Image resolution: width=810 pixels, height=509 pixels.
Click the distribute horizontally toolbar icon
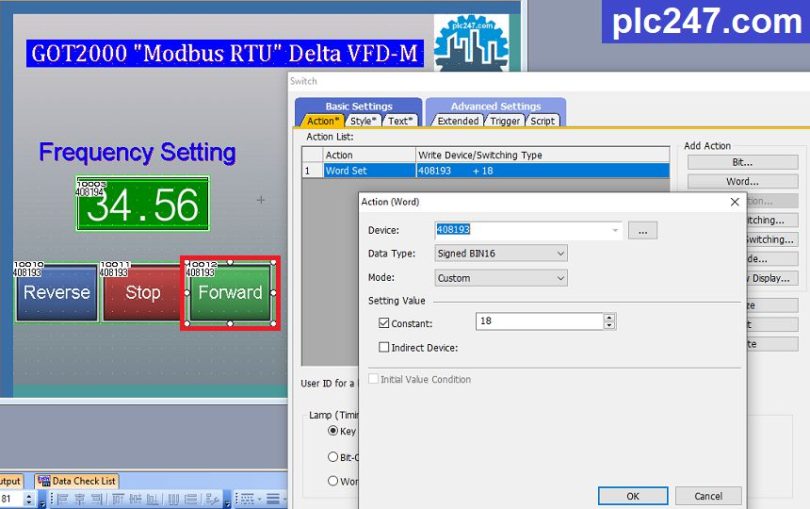point(174,499)
